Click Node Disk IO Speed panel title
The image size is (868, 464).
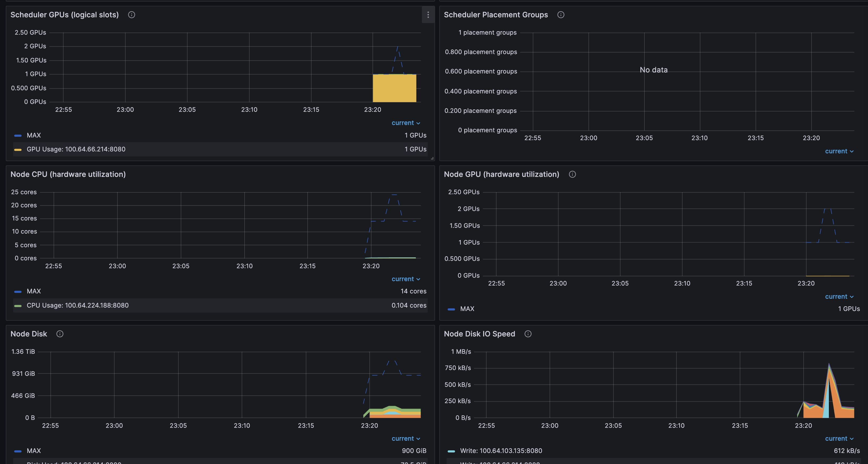(479, 334)
